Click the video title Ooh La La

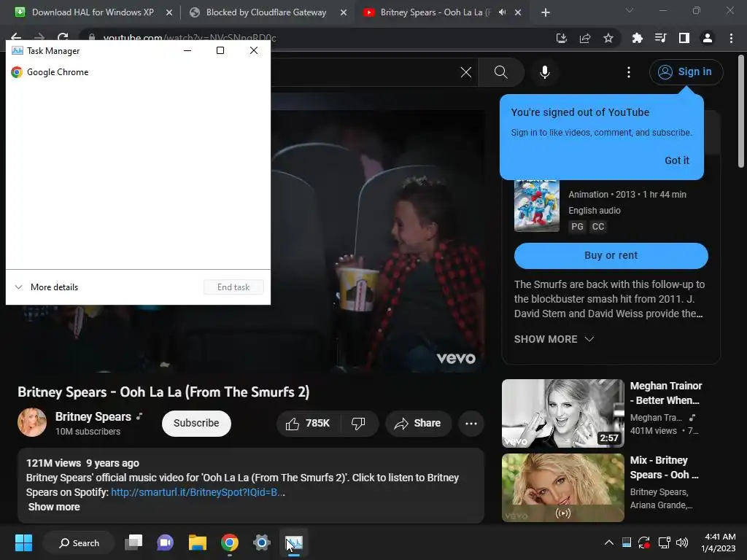[x=163, y=392]
